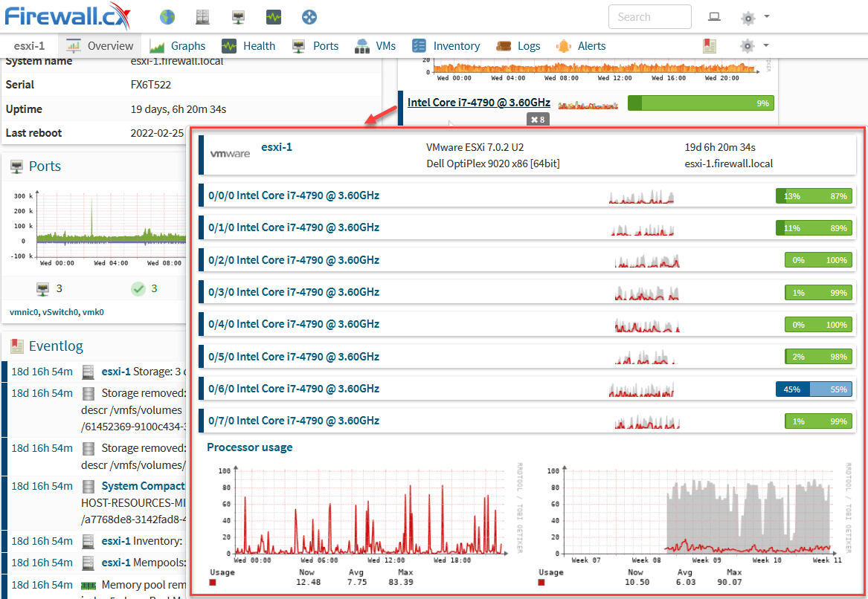Screen dimensions: 868x599
Task: Click the green up-ports checkmark icon
Action: coord(138,288)
